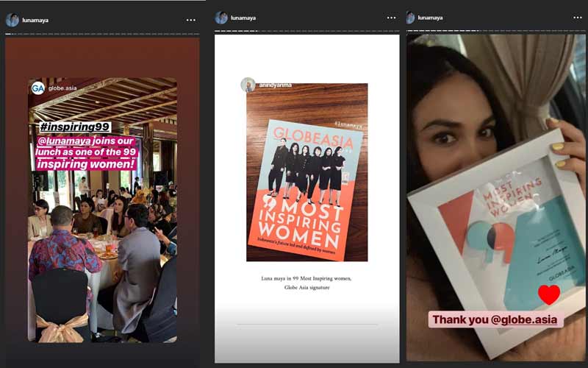Click first story progress bar
Viewport: 588px width, 368px height.
click(102, 34)
